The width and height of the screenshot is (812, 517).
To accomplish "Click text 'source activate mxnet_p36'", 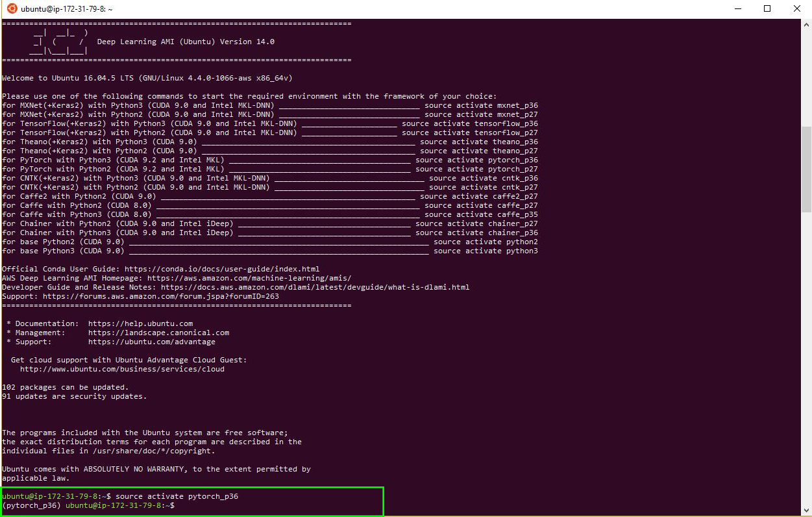I will click(481, 105).
